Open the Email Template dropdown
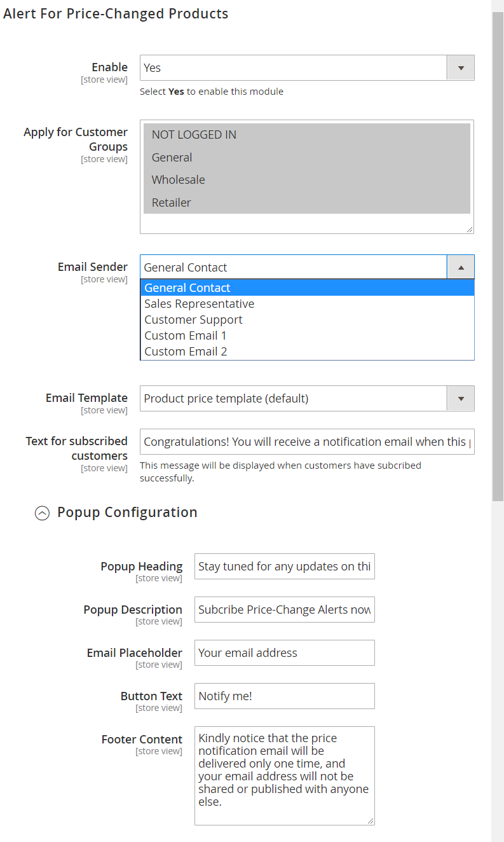This screenshot has height=842, width=504. coord(306,399)
